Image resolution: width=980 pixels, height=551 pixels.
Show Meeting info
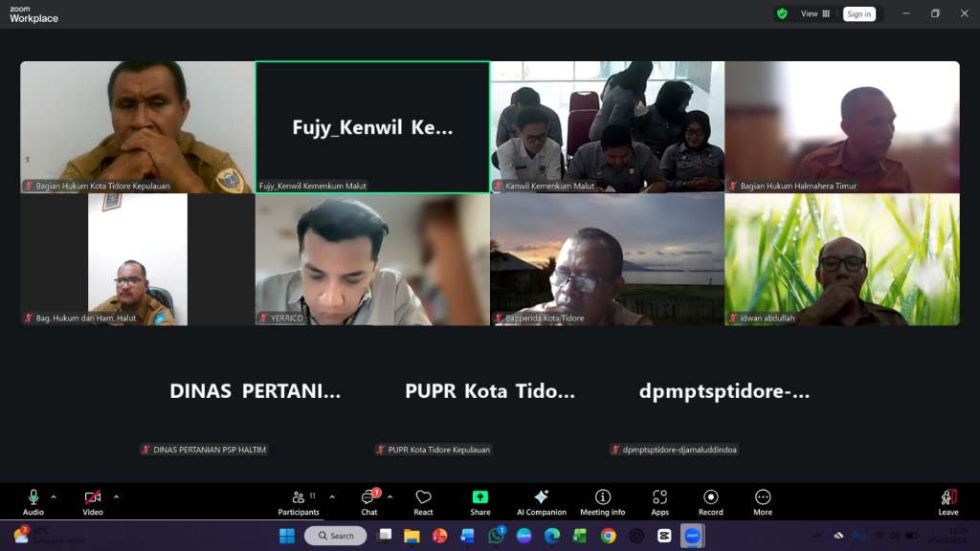tap(603, 501)
